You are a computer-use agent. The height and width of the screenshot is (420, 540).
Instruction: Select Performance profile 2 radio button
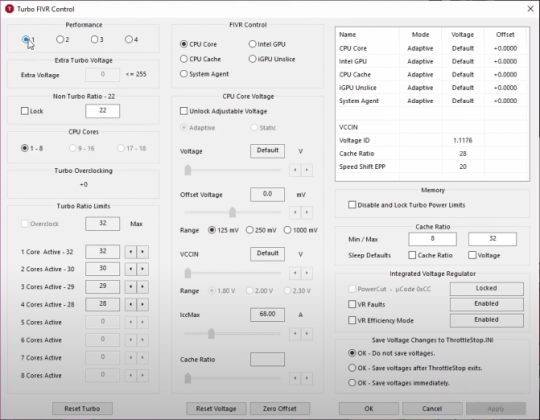[x=60, y=39]
